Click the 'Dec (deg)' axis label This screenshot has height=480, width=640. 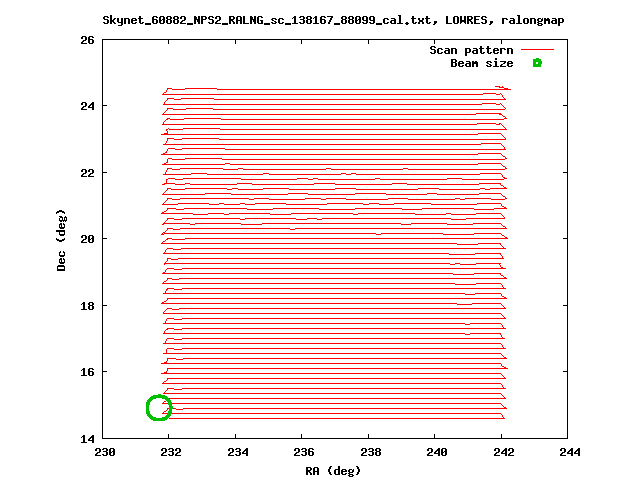[61, 240]
